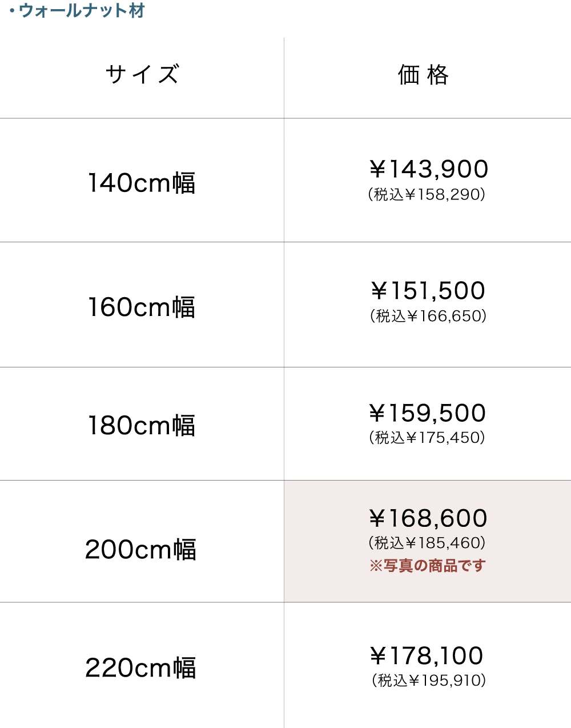
Task: Click tax-included price ¥158,290
Action: (x=427, y=195)
